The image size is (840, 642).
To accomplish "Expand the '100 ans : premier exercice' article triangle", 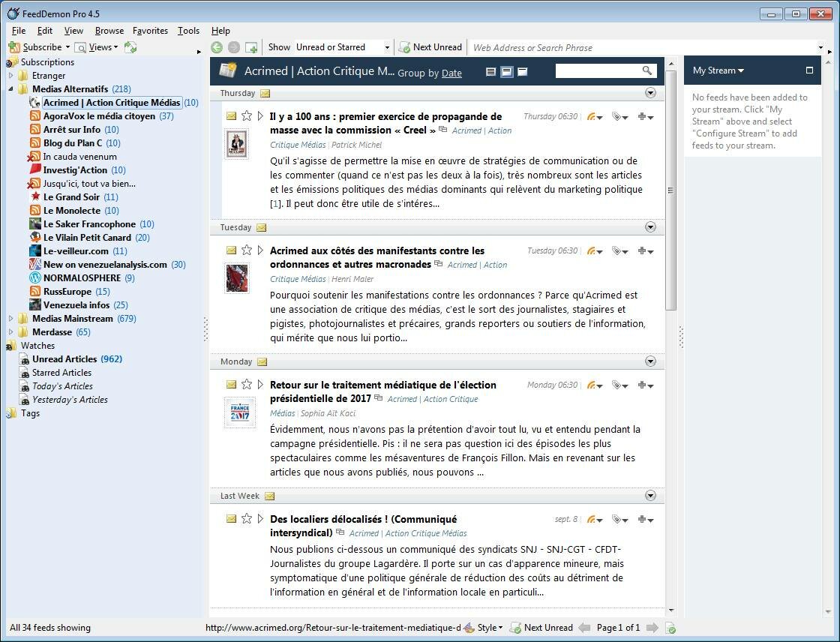I will tap(260, 115).
